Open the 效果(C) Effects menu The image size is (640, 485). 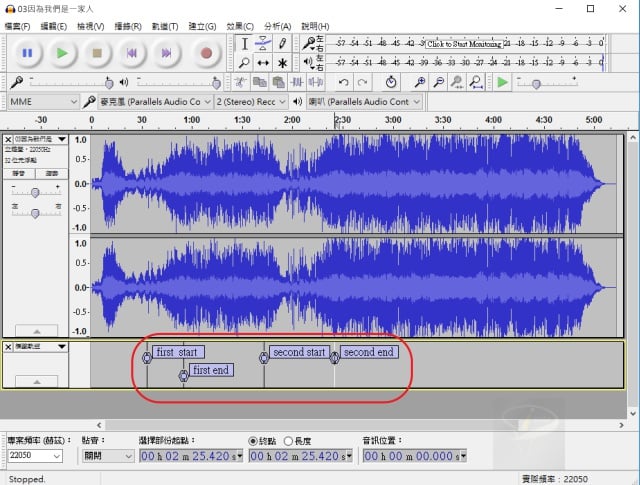pos(240,26)
